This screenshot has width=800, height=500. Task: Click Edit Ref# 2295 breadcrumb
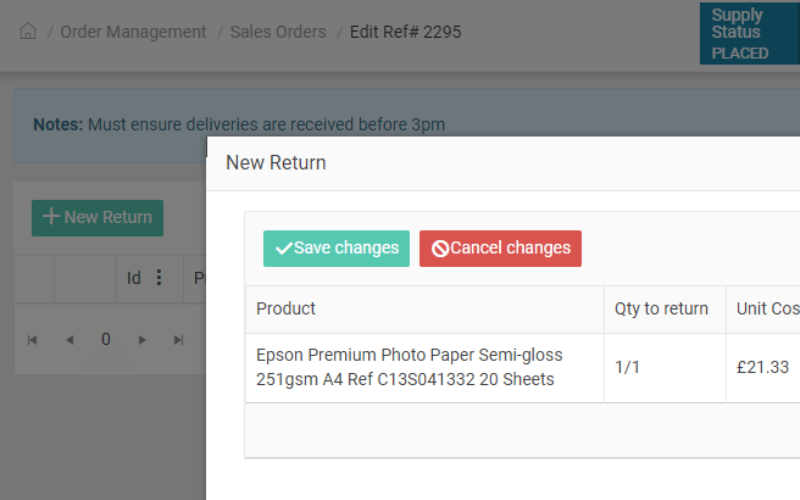[x=406, y=32]
